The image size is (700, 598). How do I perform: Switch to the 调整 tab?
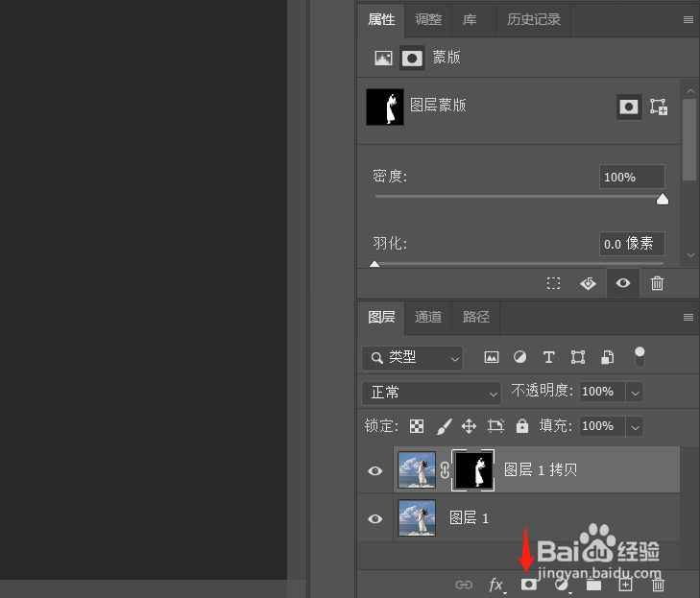(x=428, y=19)
